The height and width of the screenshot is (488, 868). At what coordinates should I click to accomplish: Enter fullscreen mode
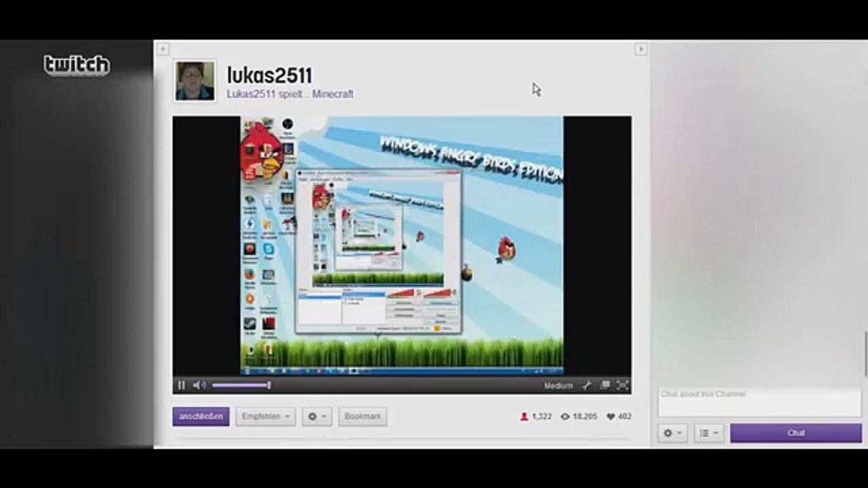pyautogui.click(x=622, y=385)
